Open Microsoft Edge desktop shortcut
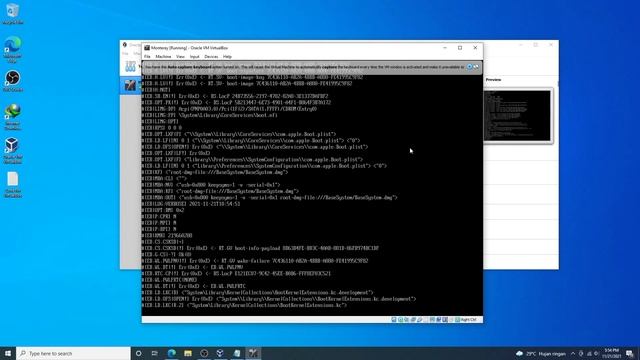Screen dimensions: 640x360 (13, 49)
